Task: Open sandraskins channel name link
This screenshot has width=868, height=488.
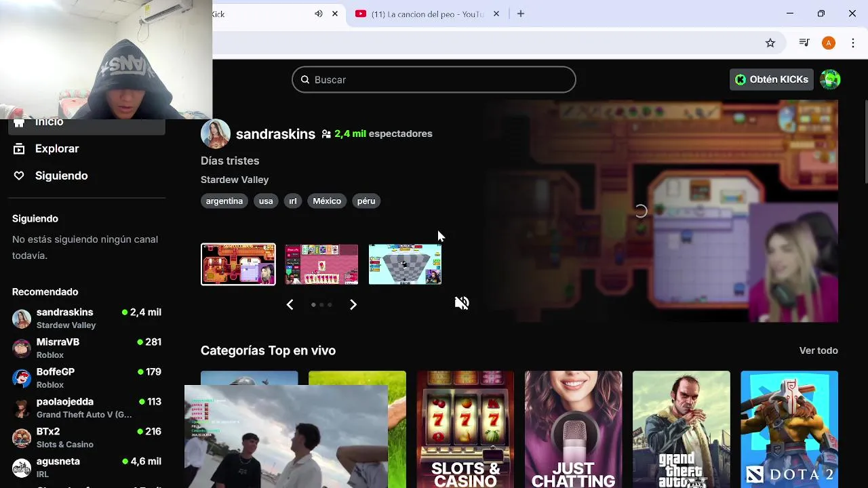Action: click(275, 134)
